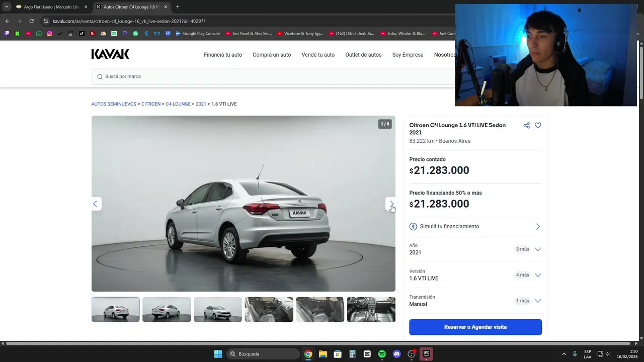Open the TikTok bookmark icon
The image size is (644, 362).
(82, 34)
